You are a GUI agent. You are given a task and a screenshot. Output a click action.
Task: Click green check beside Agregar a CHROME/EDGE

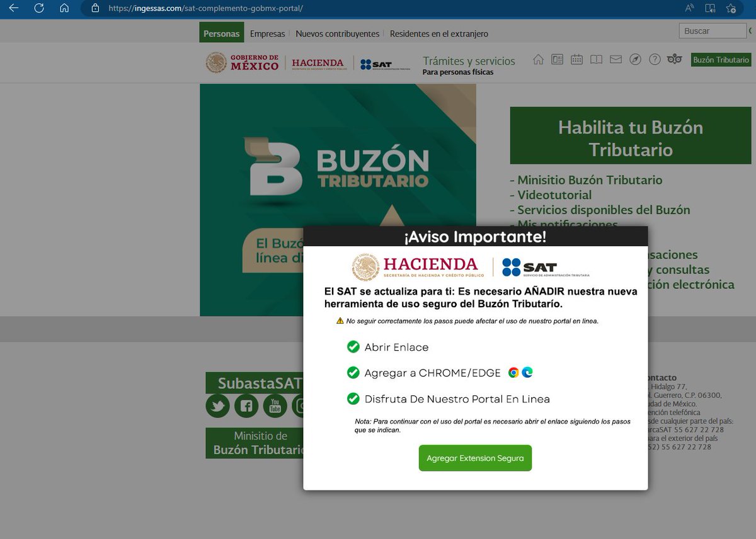pyautogui.click(x=353, y=373)
